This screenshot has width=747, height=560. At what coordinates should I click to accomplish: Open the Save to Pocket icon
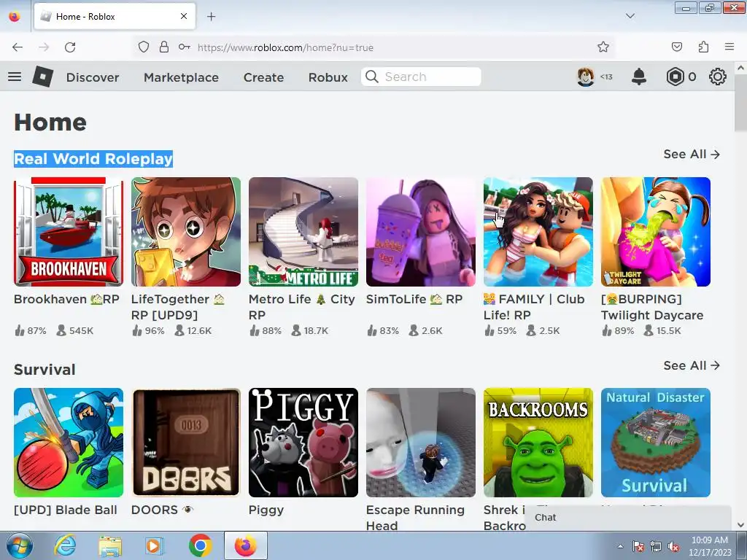pyautogui.click(x=676, y=47)
